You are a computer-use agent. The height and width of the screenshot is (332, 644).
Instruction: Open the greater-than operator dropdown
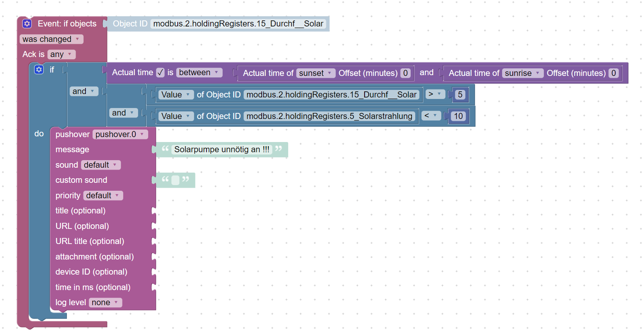coord(435,94)
